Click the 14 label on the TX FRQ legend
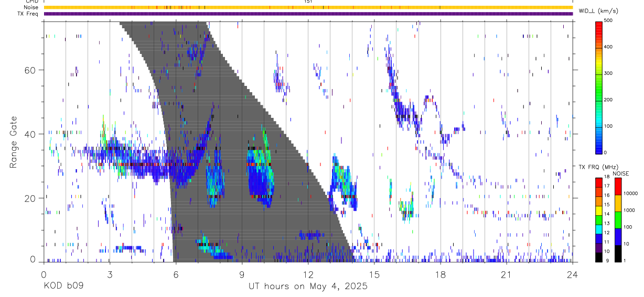Image resolution: width=644 pixels, height=297 pixels. coord(607,214)
